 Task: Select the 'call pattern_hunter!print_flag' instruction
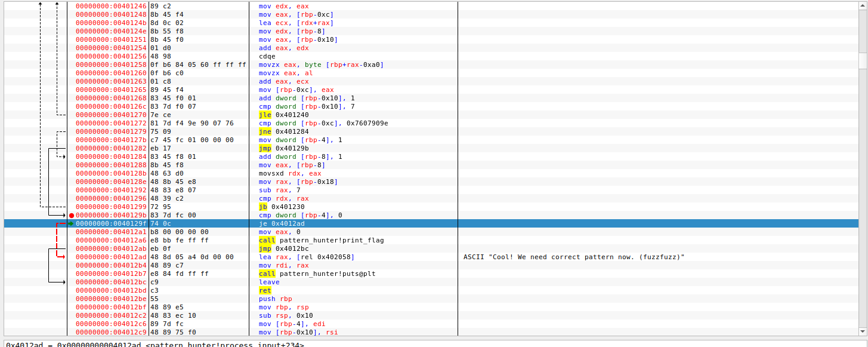coord(321,240)
